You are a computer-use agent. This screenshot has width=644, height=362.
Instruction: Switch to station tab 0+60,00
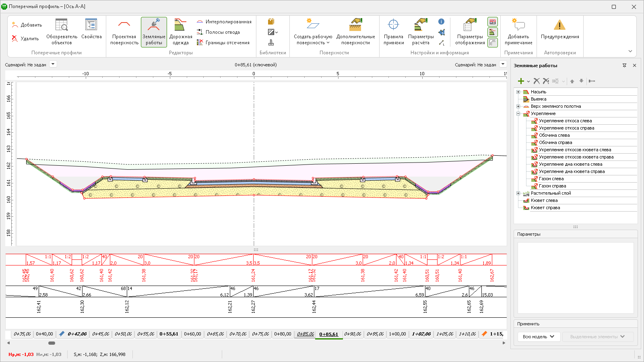192,334
